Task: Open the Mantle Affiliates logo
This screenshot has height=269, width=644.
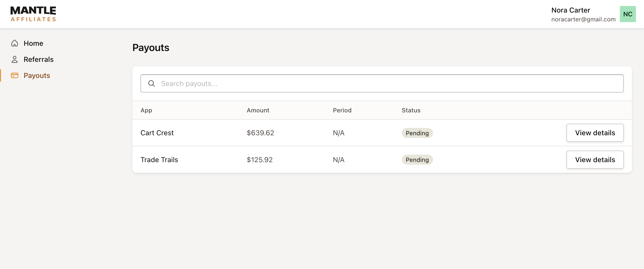Action: tap(33, 14)
